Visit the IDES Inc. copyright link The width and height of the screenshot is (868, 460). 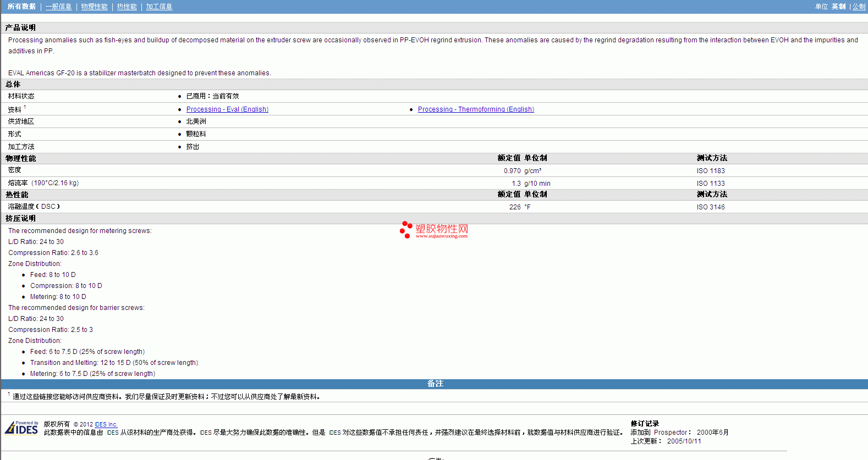(106, 424)
